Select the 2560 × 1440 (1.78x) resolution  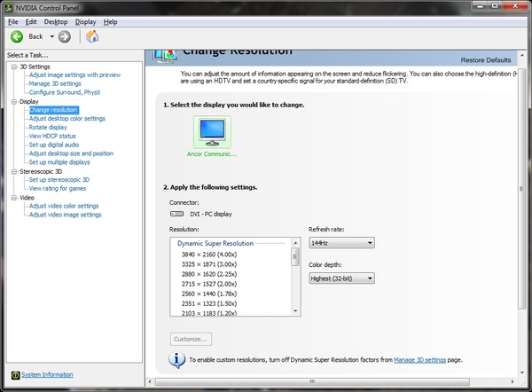pos(209,294)
